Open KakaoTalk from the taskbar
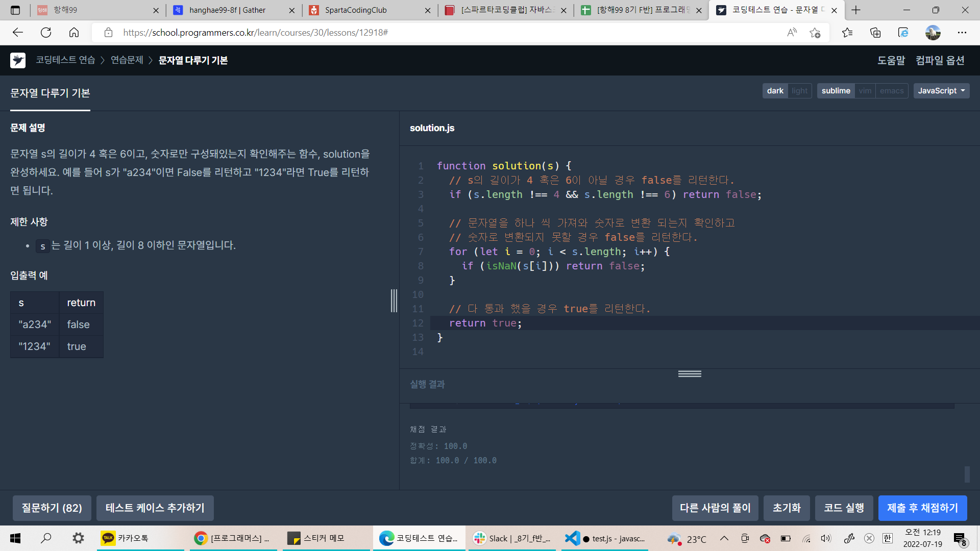Image resolution: width=980 pixels, height=551 pixels. coord(126,538)
